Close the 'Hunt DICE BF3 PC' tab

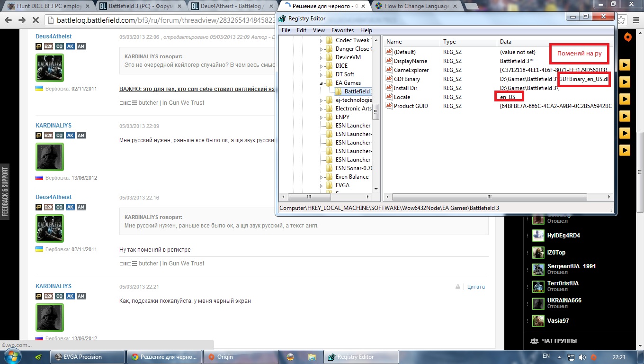88,6
